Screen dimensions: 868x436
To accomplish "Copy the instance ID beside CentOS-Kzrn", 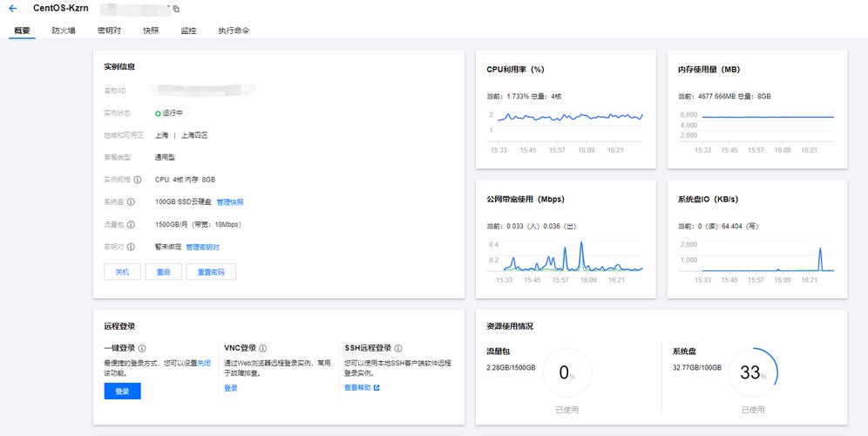I will 176,9.
